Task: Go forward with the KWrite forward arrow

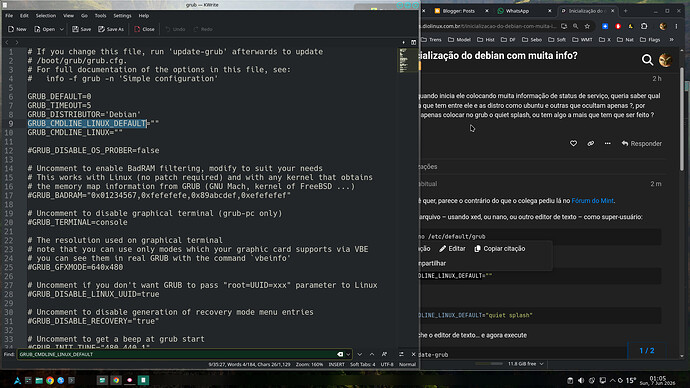Action: tap(17, 42)
